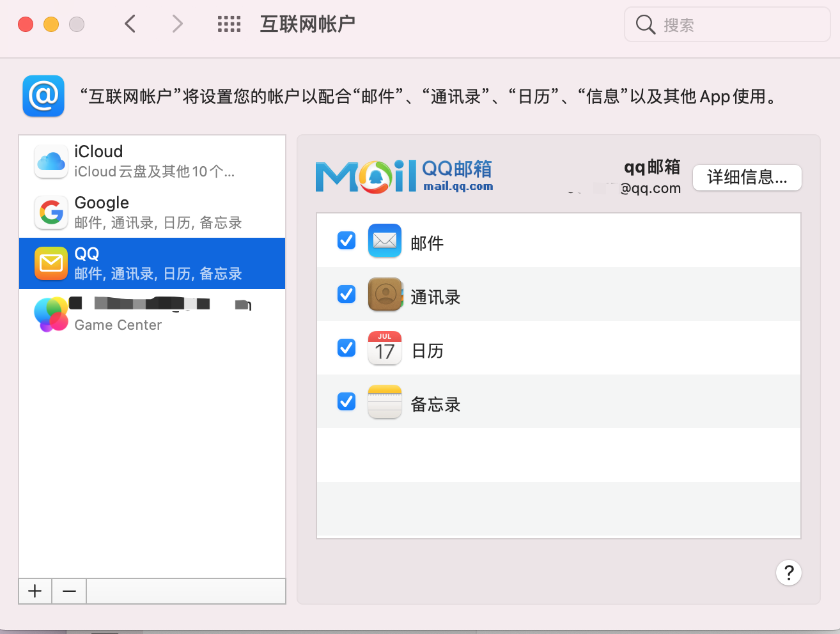Uncheck the 邮件 checkbox
The width and height of the screenshot is (840, 634).
click(346, 240)
